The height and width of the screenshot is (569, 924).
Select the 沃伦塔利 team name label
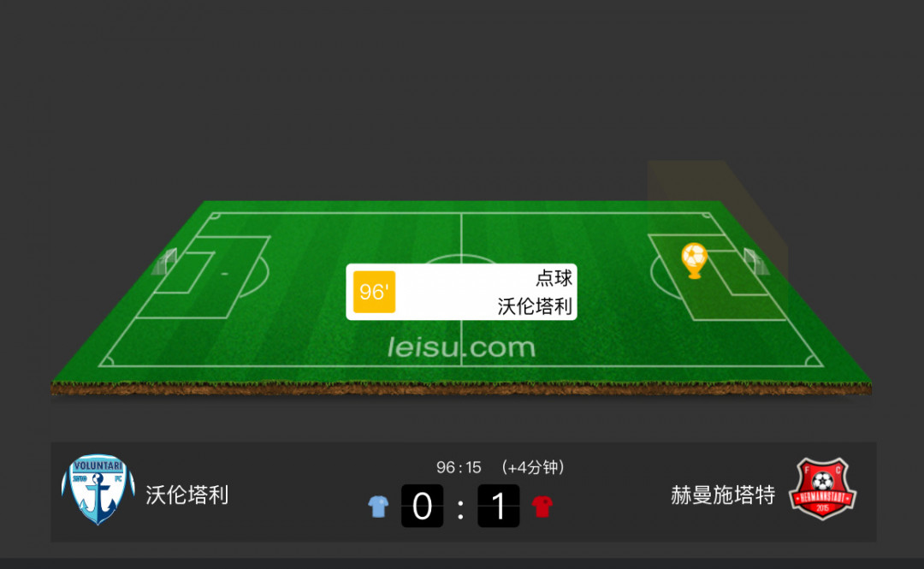click(x=187, y=495)
